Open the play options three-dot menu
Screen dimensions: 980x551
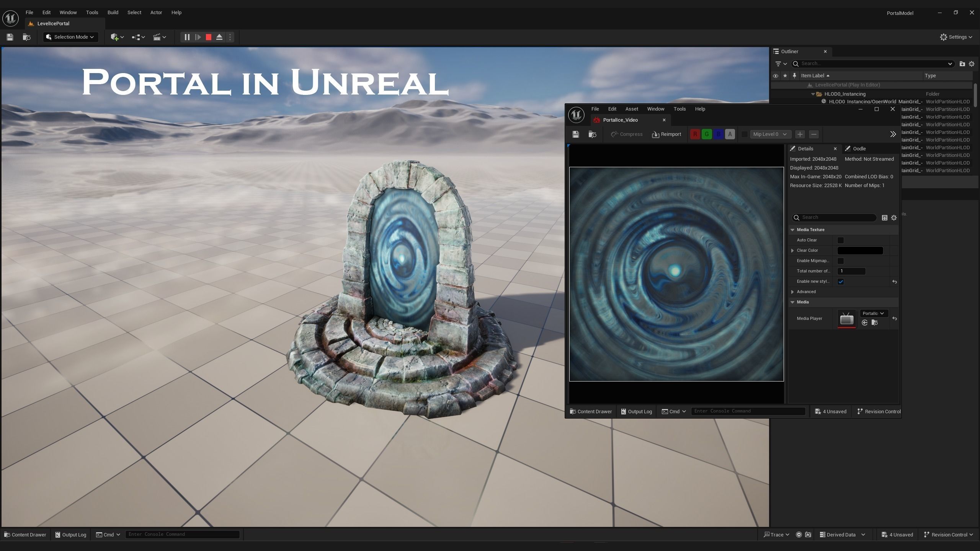point(230,37)
